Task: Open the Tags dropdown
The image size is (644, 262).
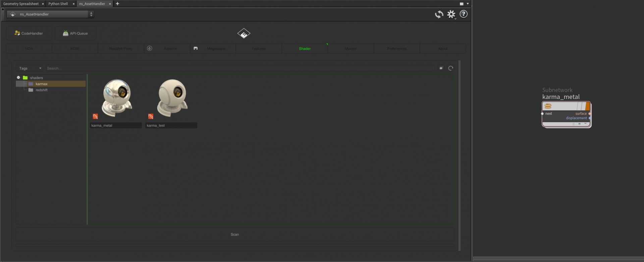Action: (30, 68)
